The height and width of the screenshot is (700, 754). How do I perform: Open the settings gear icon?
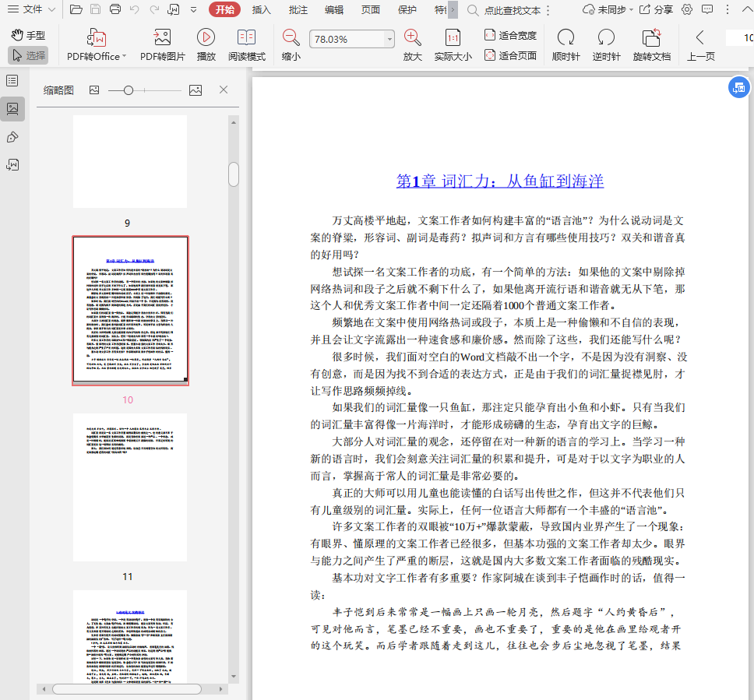tap(687, 9)
